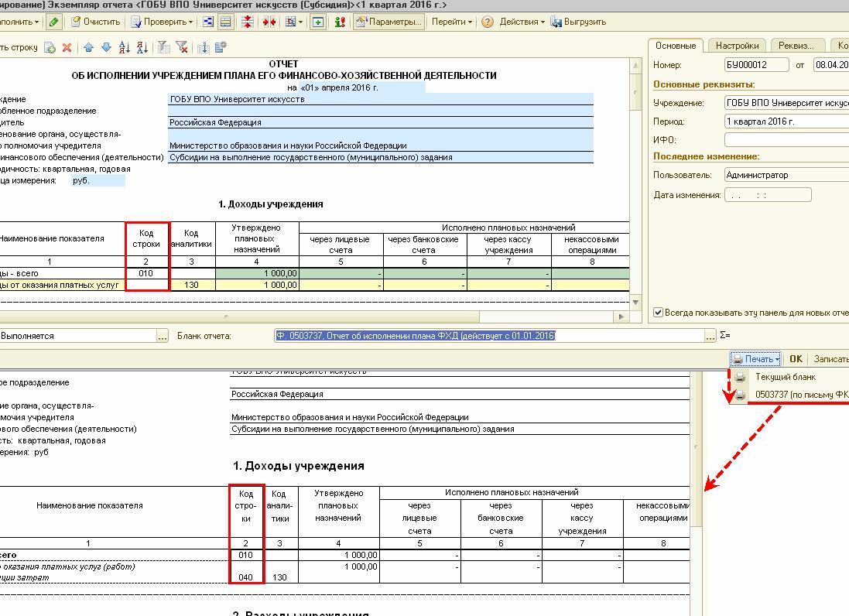Viewport: 849px width, 616px height.
Task: Click the Выгрузить export button
Action: click(578, 22)
